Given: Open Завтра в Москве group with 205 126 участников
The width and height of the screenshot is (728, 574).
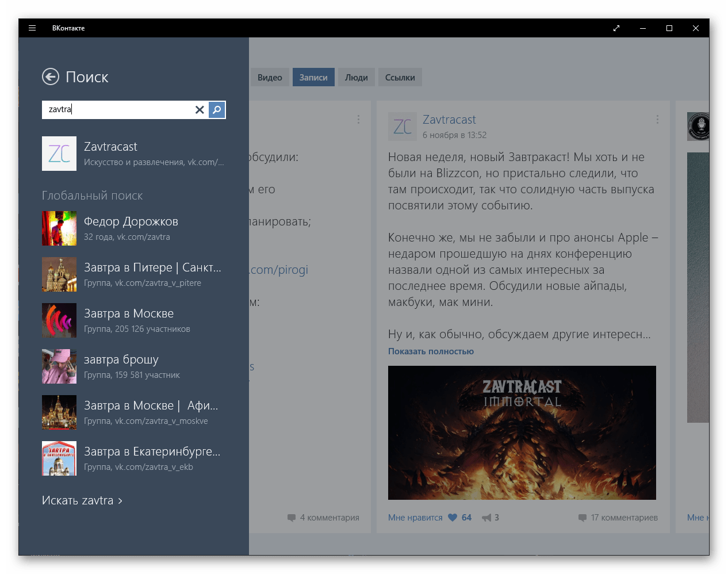Looking at the screenshot, I should tap(134, 320).
